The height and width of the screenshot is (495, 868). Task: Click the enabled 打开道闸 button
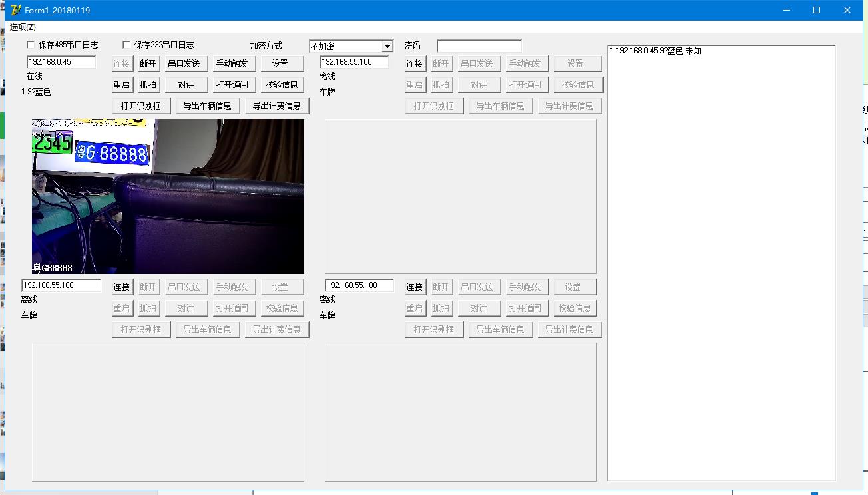[x=232, y=84]
